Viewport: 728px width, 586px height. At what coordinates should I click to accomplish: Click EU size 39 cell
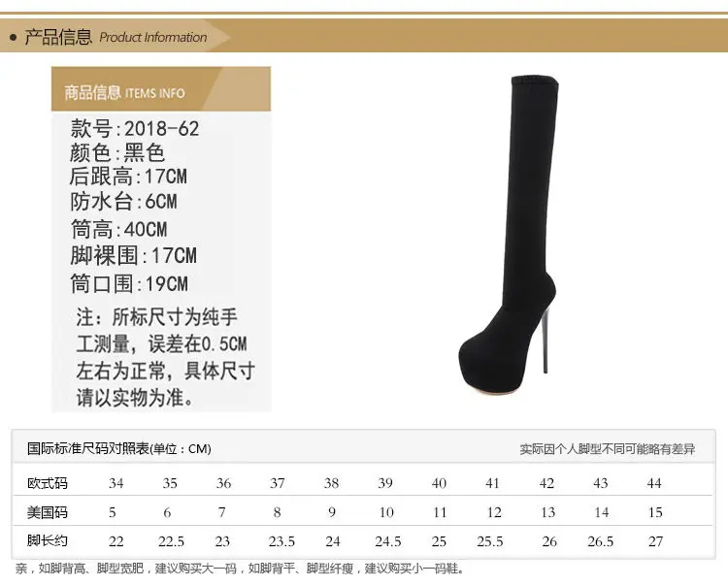(385, 483)
